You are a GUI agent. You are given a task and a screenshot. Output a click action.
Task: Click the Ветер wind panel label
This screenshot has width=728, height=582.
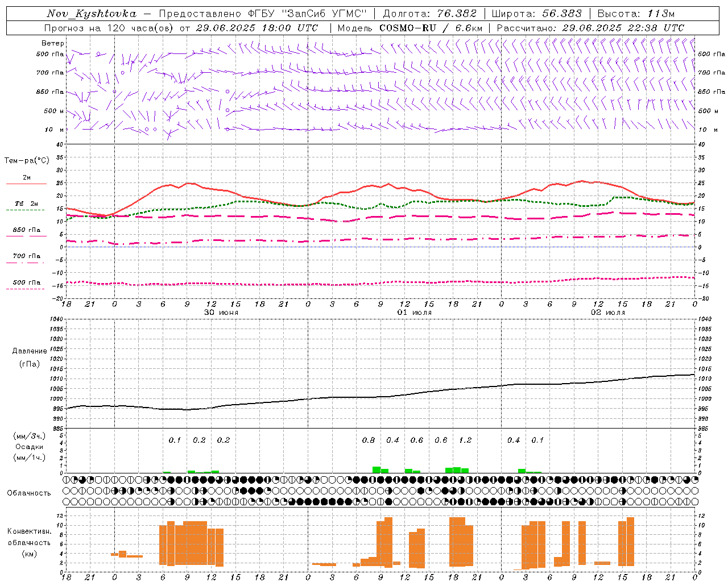(53, 43)
